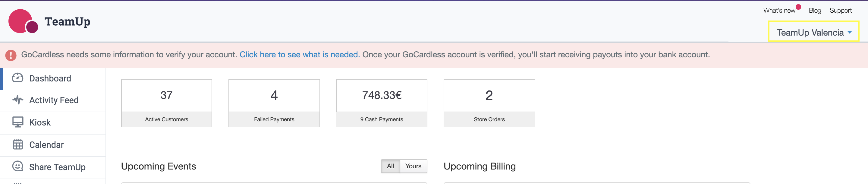Viewport: 868px width, 184px height.
Task: View the Failed Payments stat card
Action: [274, 103]
